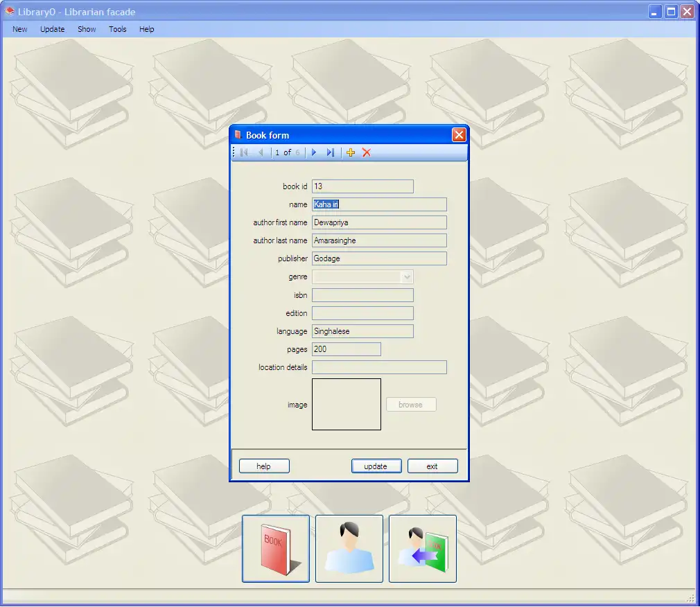700x607 pixels.
Task: Click the empty isbn field
Action: [x=362, y=295]
